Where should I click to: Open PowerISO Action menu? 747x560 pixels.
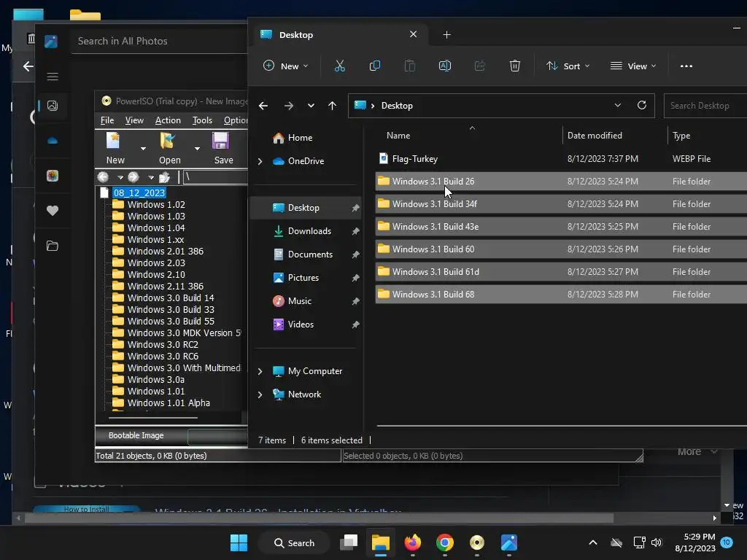(168, 120)
